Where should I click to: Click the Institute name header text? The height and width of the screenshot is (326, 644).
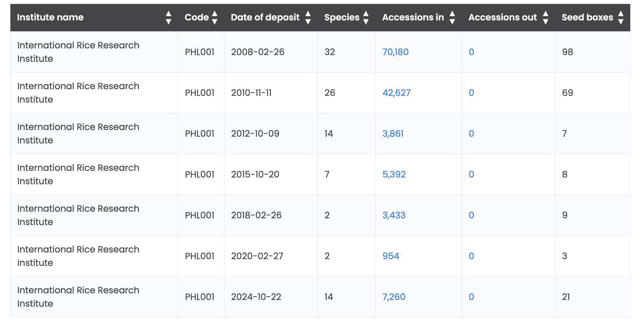pyautogui.click(x=50, y=17)
